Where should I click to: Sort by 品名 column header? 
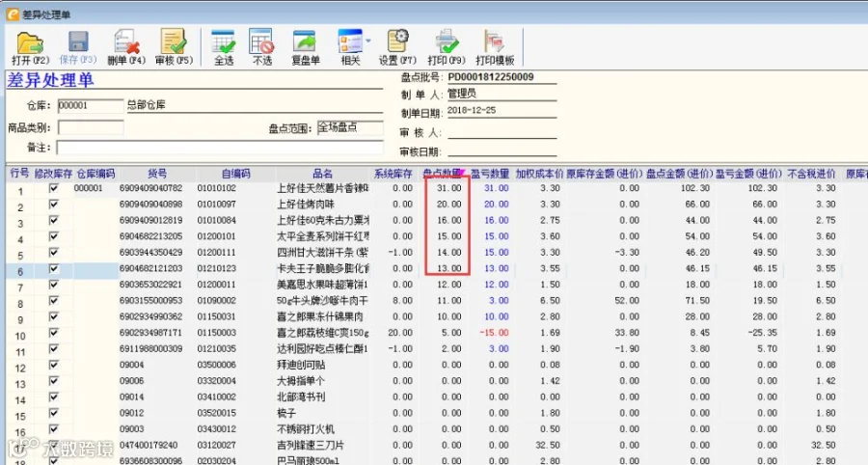pos(322,174)
